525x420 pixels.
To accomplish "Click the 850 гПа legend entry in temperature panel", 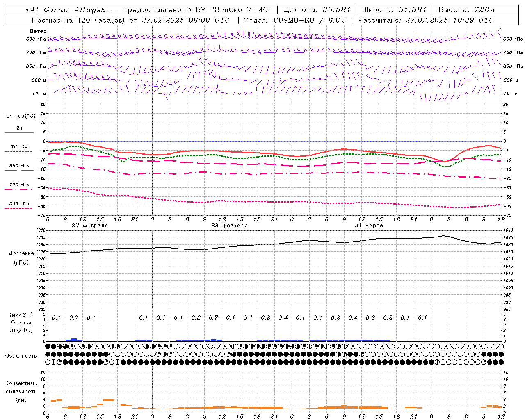I will pos(19,166).
